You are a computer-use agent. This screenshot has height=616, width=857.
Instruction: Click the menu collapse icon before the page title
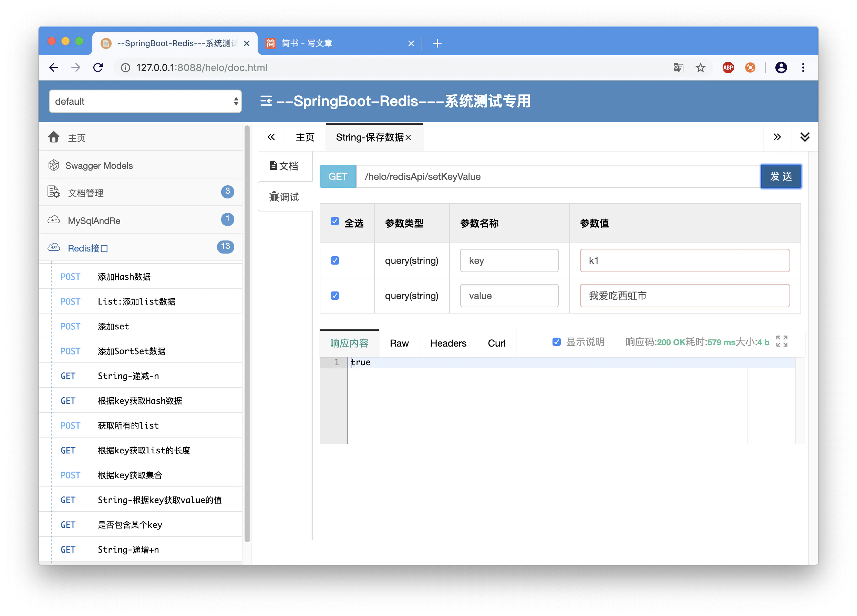[x=266, y=101]
